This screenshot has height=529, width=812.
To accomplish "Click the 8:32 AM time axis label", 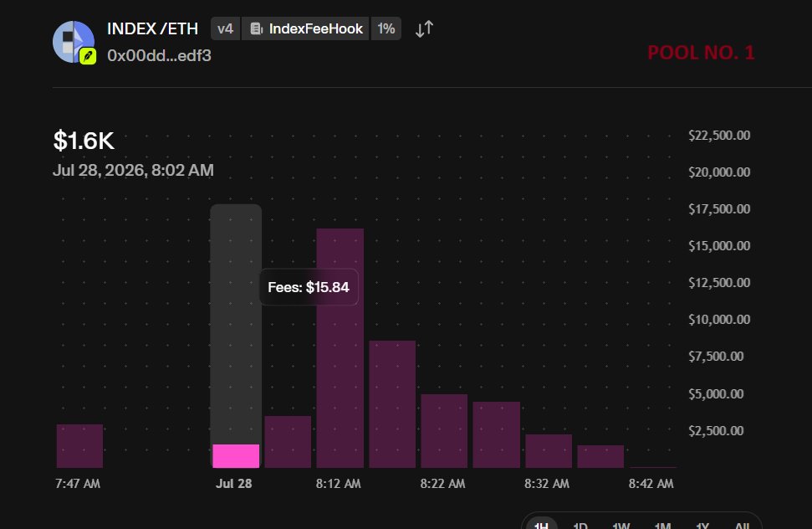I will (546, 484).
